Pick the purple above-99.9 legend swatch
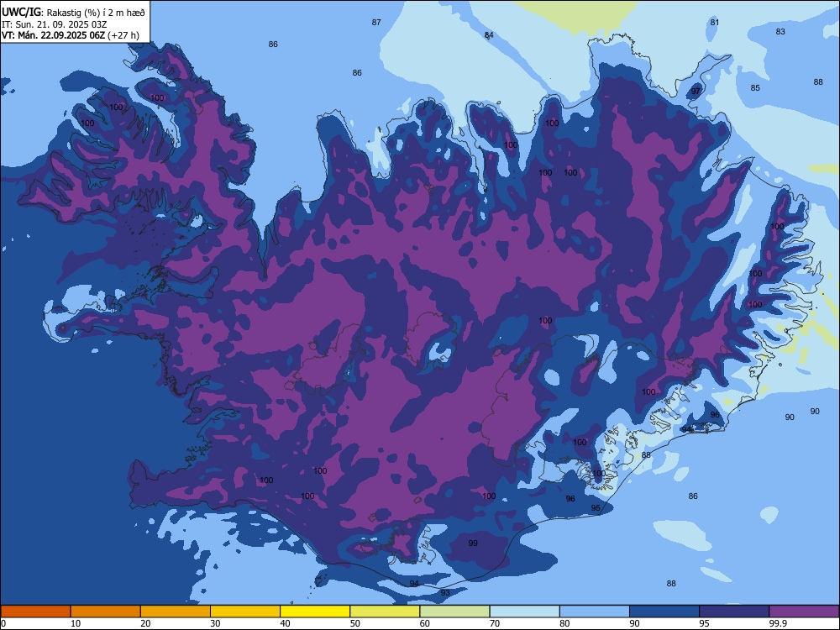Screen dimensions: 840x630 (x=804, y=612)
